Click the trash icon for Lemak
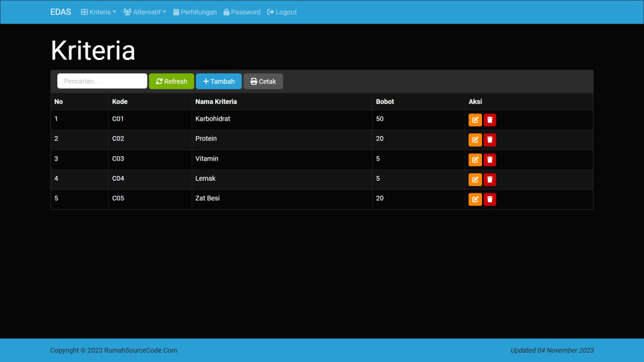The image size is (644, 362). 489,179
